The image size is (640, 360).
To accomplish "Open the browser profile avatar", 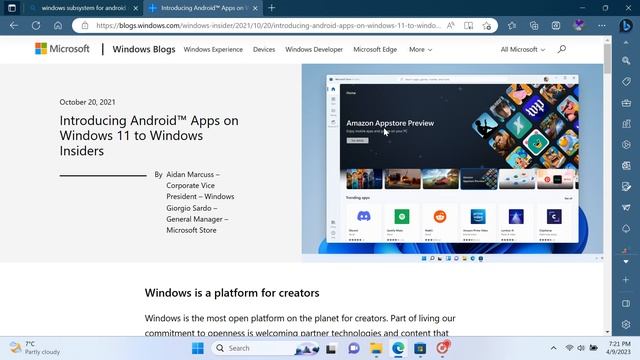I will (579, 25).
